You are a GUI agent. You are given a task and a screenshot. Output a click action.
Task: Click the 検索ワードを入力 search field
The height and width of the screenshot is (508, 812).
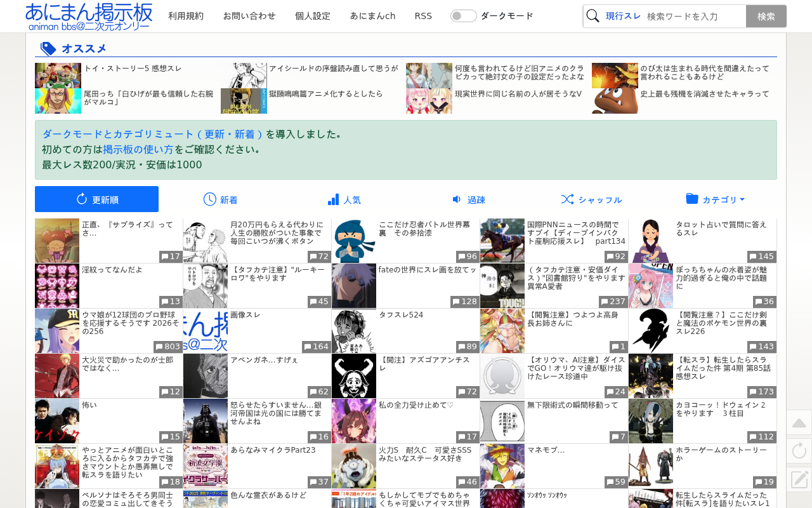coord(695,16)
